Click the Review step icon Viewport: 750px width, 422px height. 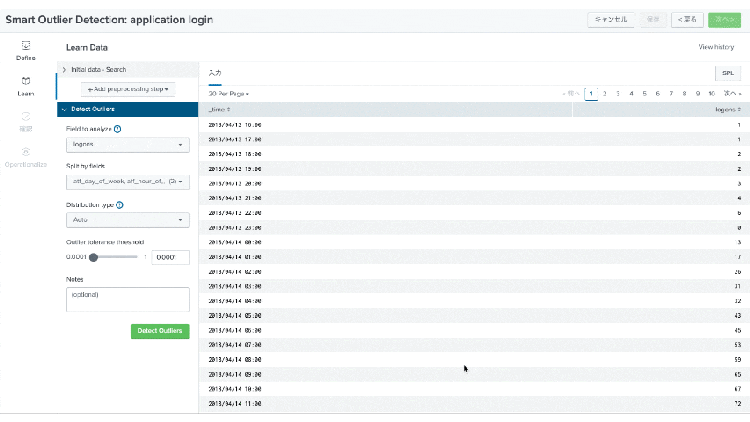(x=26, y=116)
